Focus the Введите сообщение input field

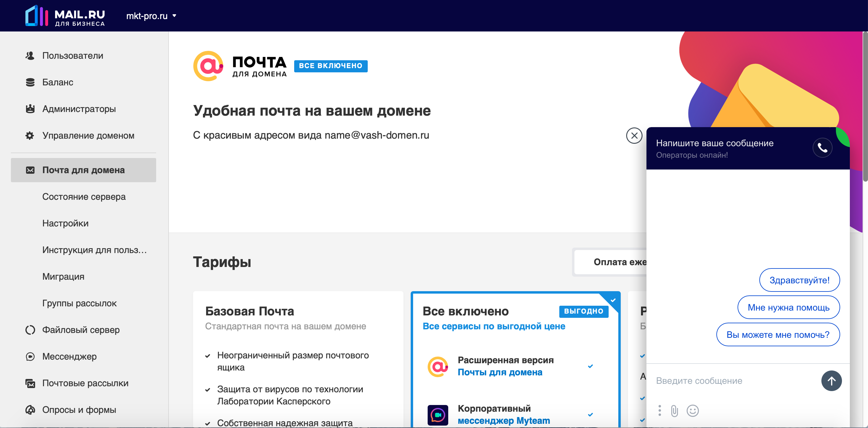tap(735, 381)
